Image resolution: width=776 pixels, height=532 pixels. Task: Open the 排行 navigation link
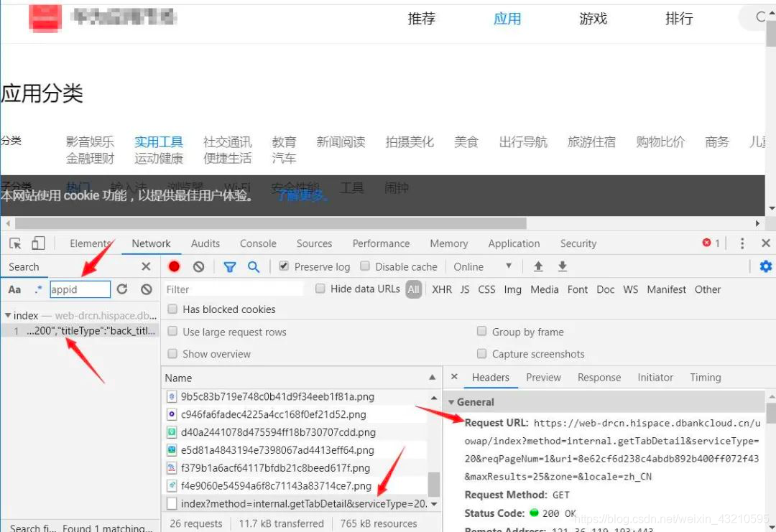point(679,19)
